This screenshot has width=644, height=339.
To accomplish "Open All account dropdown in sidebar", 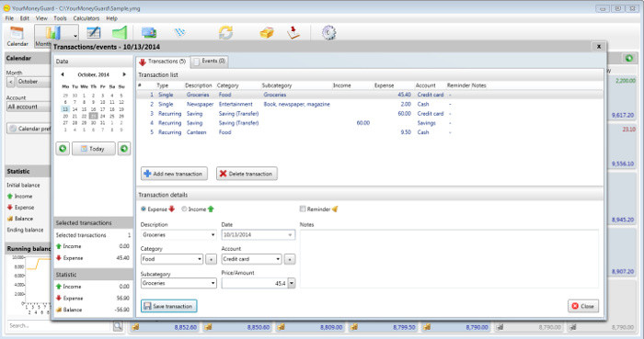I will point(29,107).
